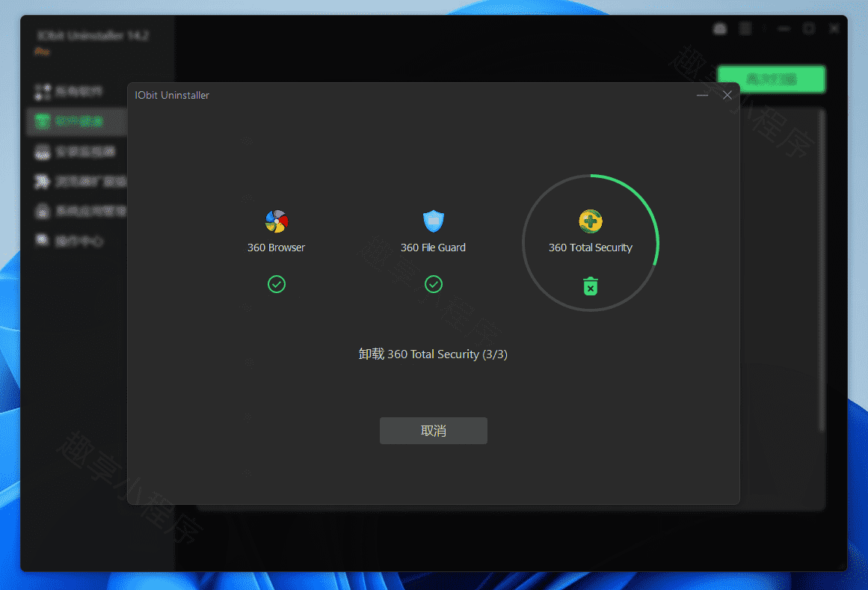Minimize the IObit Uninstaller progress dialog
Viewport: 868px width, 590px height.
(x=703, y=95)
